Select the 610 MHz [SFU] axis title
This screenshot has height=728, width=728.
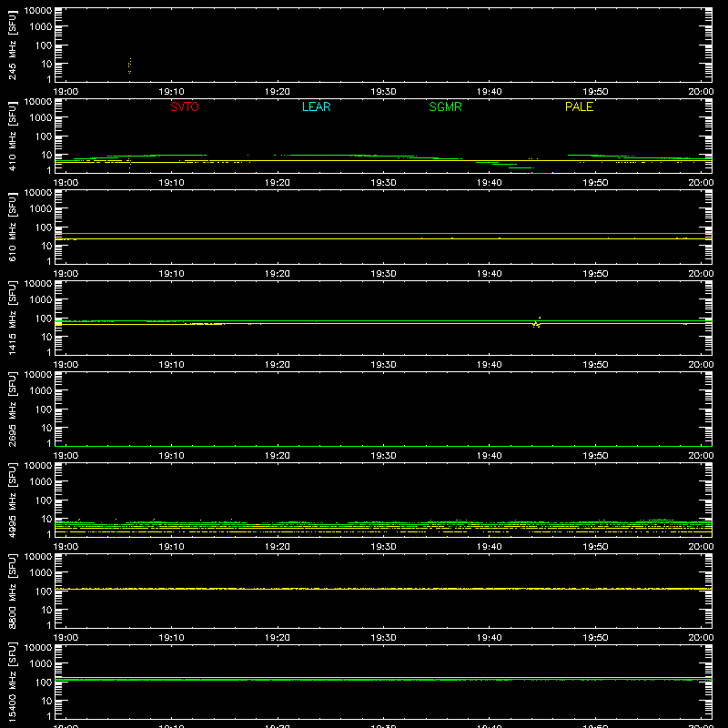[12, 227]
